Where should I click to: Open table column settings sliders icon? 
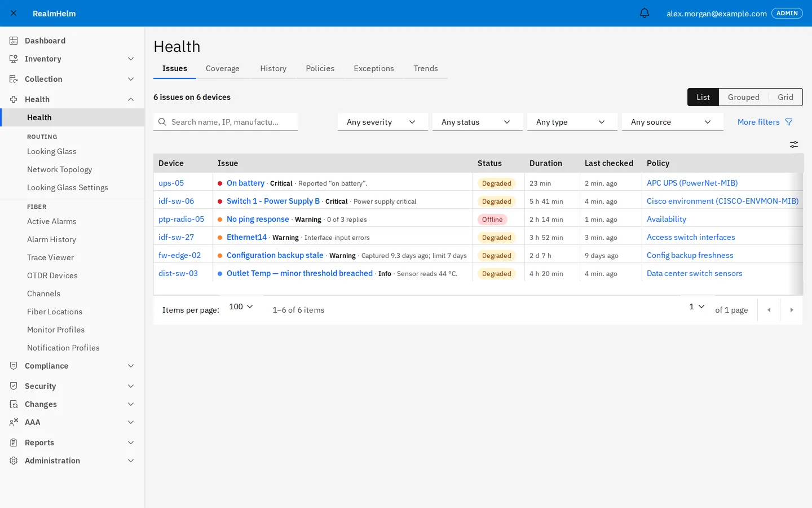coord(794,145)
